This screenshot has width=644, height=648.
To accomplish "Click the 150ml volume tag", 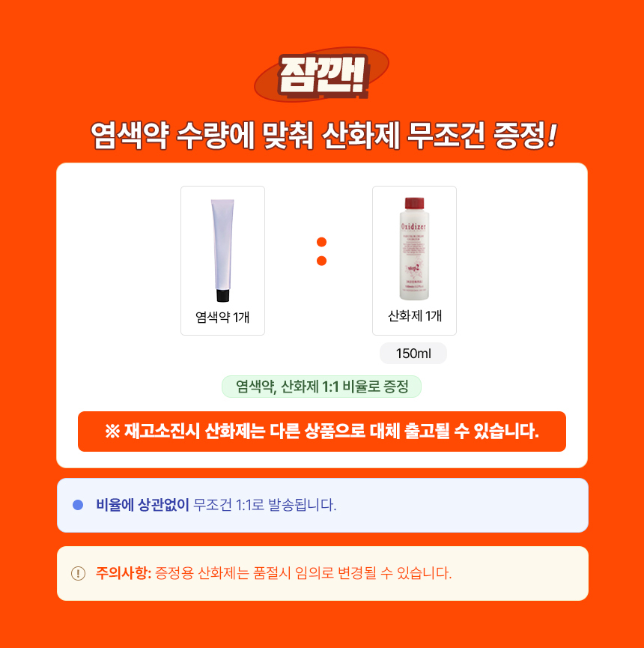I will click(413, 354).
